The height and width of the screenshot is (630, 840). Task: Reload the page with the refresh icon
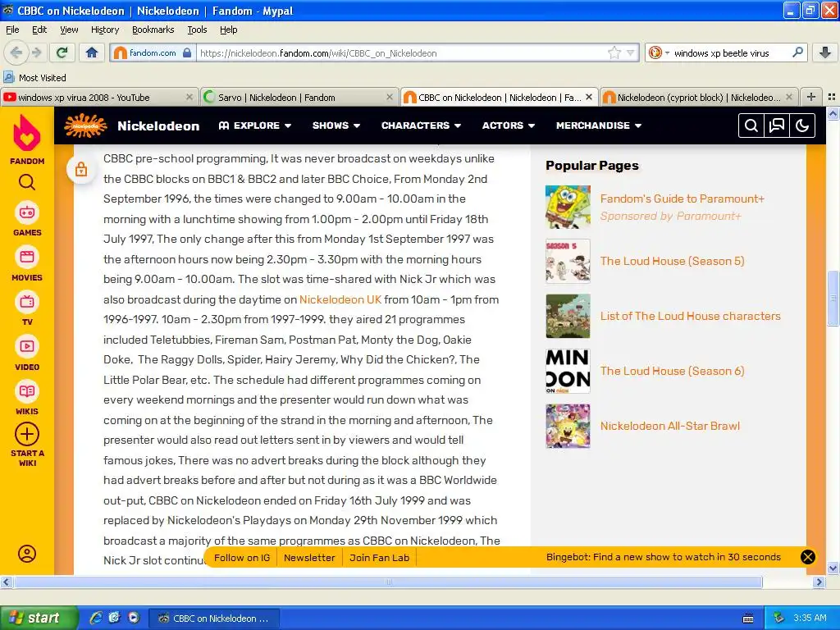click(62, 52)
